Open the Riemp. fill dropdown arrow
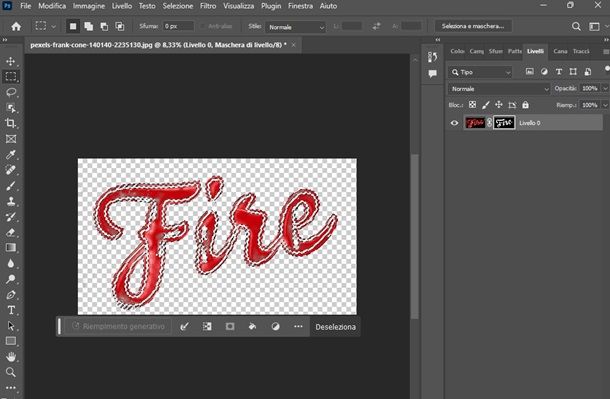Viewport: 610px width, 399px height. [x=605, y=105]
